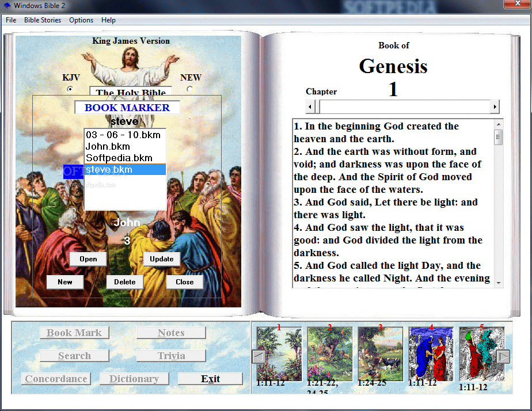Select steve.bkm in bookmark list
The width and height of the screenshot is (532, 411).
tap(125, 169)
